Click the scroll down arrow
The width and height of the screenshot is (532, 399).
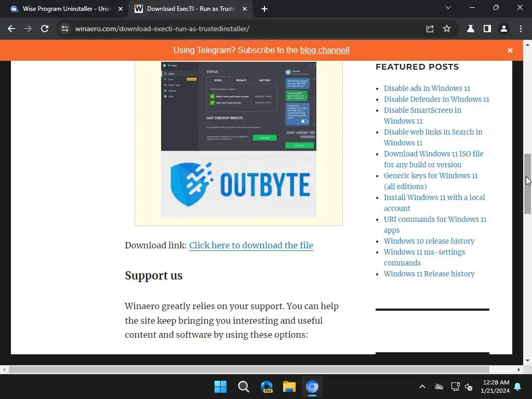(x=527, y=361)
